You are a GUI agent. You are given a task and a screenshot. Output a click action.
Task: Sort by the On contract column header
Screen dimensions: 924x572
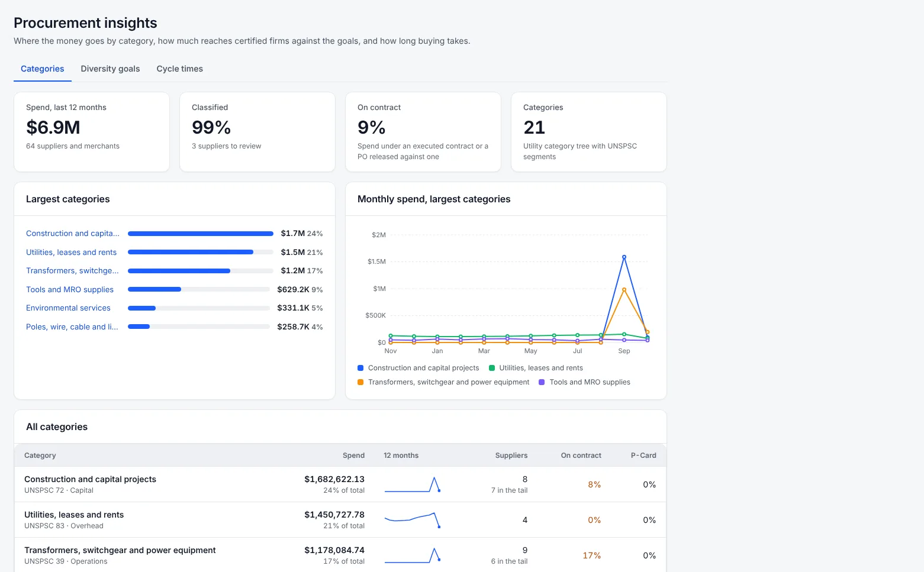pos(581,455)
